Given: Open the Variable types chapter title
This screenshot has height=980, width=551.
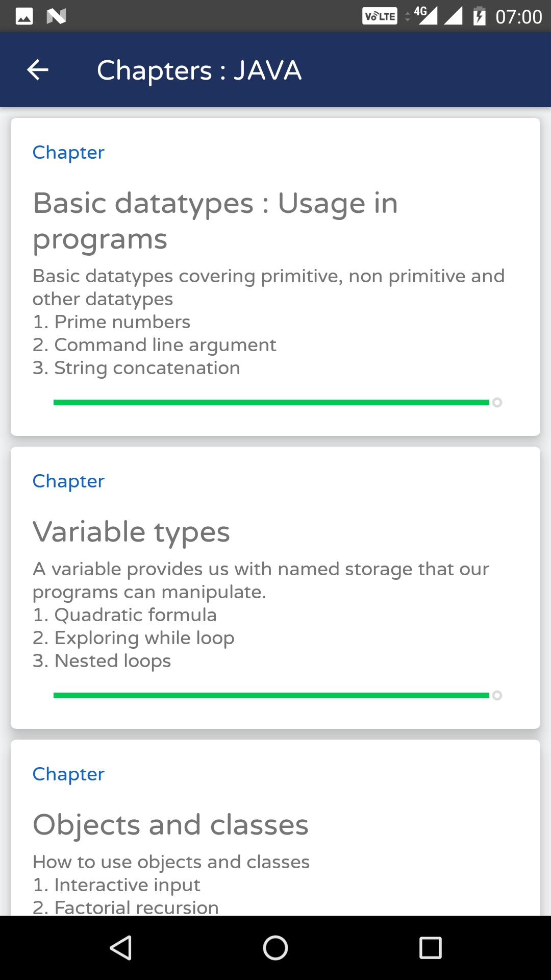Looking at the screenshot, I should click(x=131, y=532).
